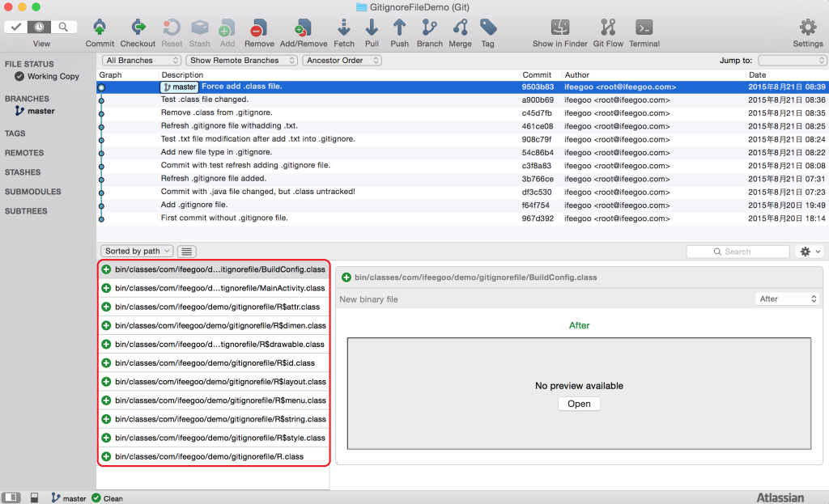
Task: Click the Date column header
Action: pos(757,75)
